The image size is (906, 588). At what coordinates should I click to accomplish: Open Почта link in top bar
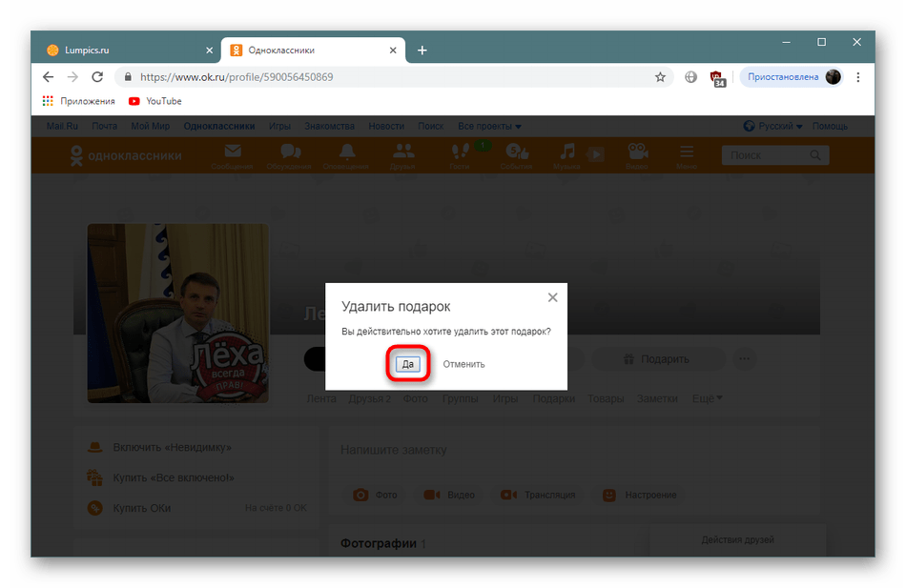point(105,126)
